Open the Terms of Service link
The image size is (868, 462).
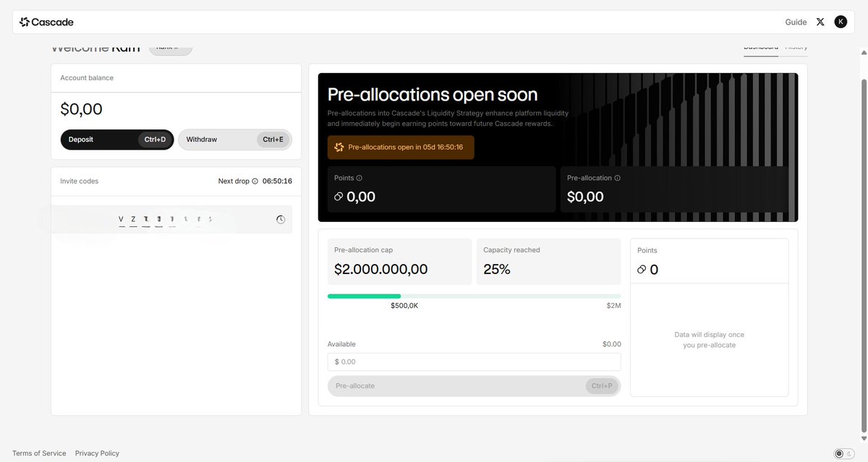click(39, 453)
